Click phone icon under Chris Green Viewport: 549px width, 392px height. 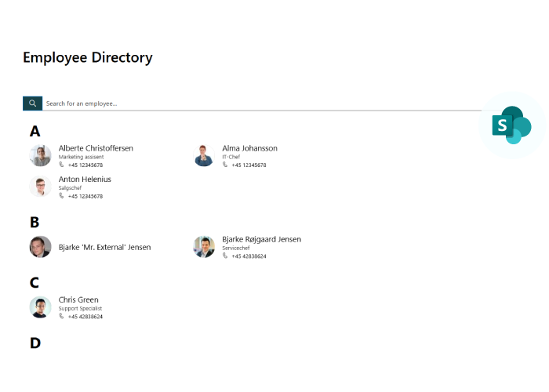point(61,316)
